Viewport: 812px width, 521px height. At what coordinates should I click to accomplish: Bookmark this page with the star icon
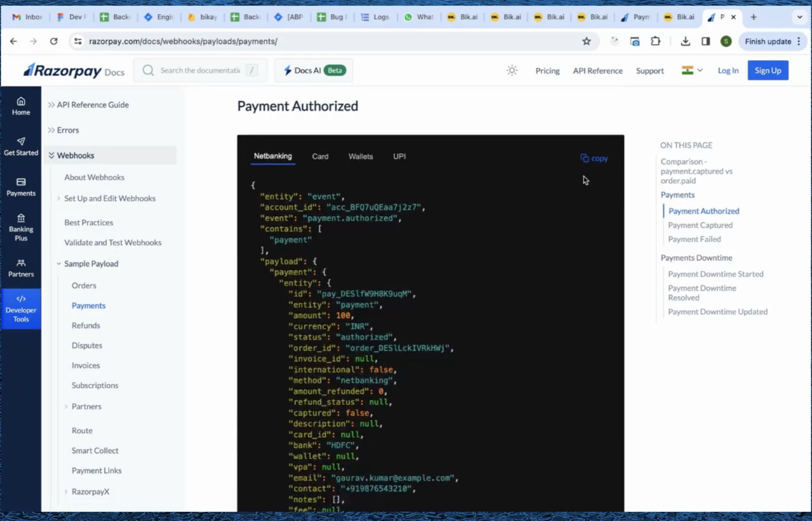[x=586, y=41]
